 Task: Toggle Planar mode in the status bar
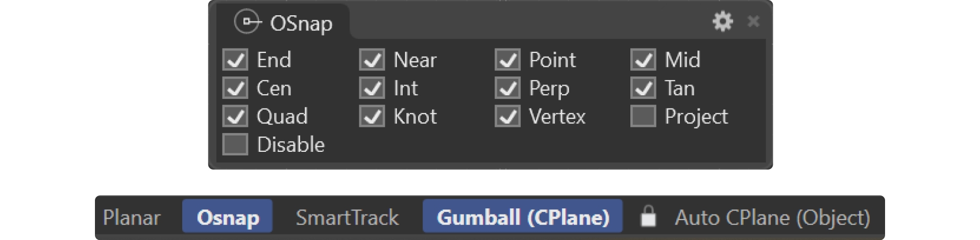[x=132, y=218]
